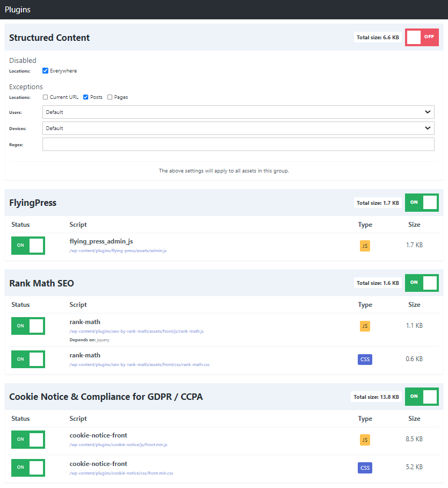Click the Cookie Notice & Compliance heading

[x=106, y=397]
